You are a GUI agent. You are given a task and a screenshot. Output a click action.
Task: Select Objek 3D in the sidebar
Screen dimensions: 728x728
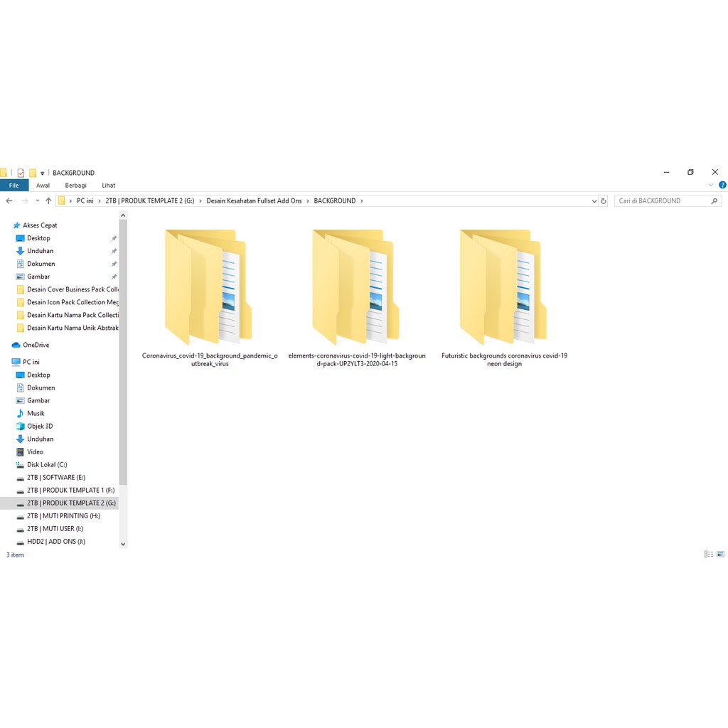click(x=39, y=426)
